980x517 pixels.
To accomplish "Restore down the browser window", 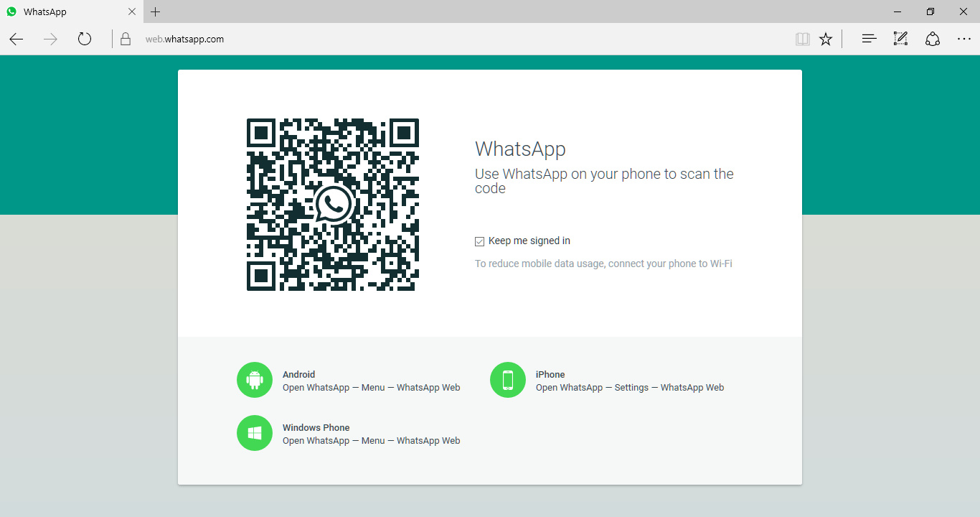I will coord(930,11).
